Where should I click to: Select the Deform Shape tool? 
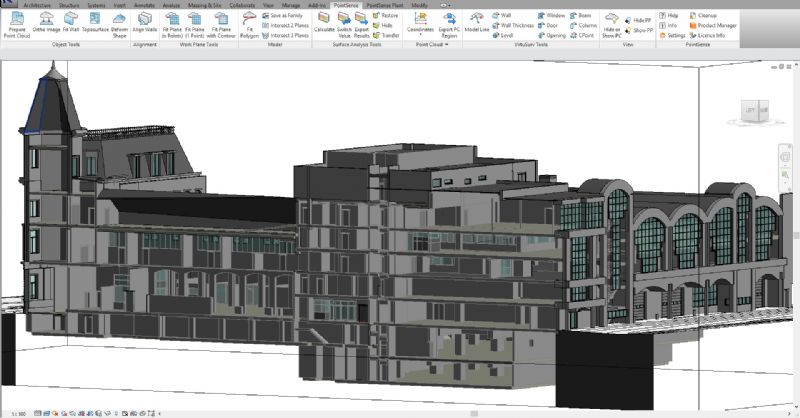point(120,24)
